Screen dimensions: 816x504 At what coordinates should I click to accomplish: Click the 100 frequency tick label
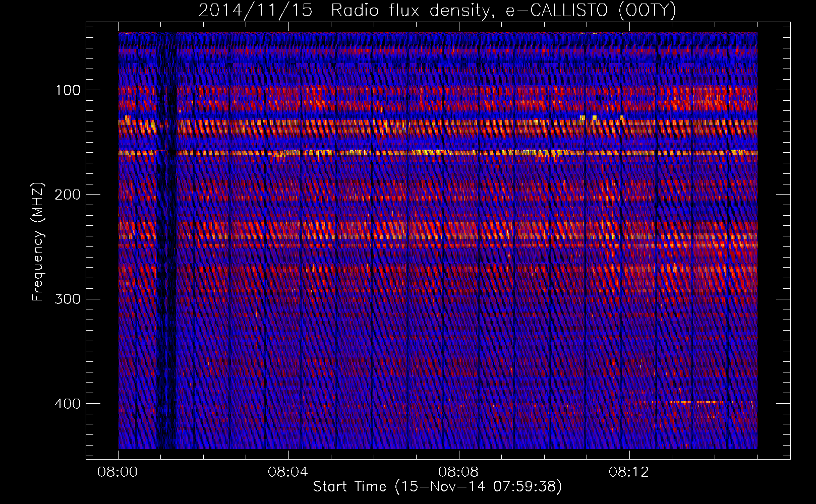click(68, 90)
